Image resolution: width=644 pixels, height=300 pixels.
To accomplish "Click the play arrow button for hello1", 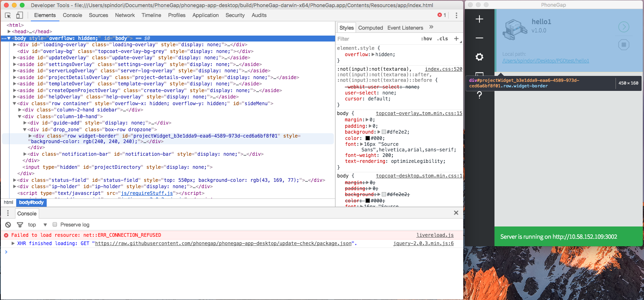I will point(624,27).
